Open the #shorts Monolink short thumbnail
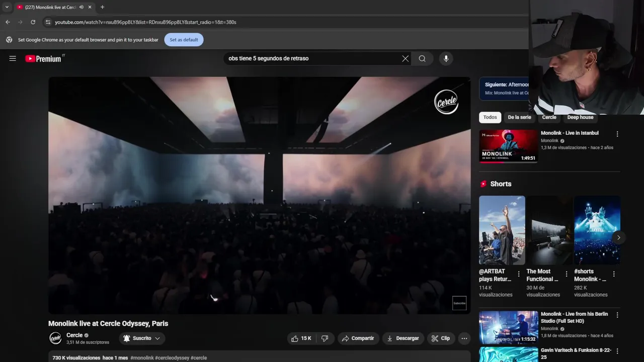644x362 pixels. [x=597, y=230]
